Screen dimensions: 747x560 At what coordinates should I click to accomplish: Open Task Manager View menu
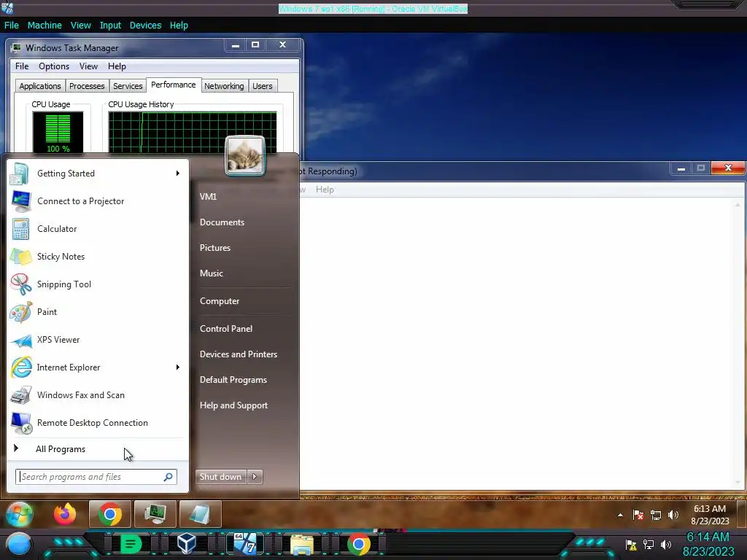tap(88, 66)
